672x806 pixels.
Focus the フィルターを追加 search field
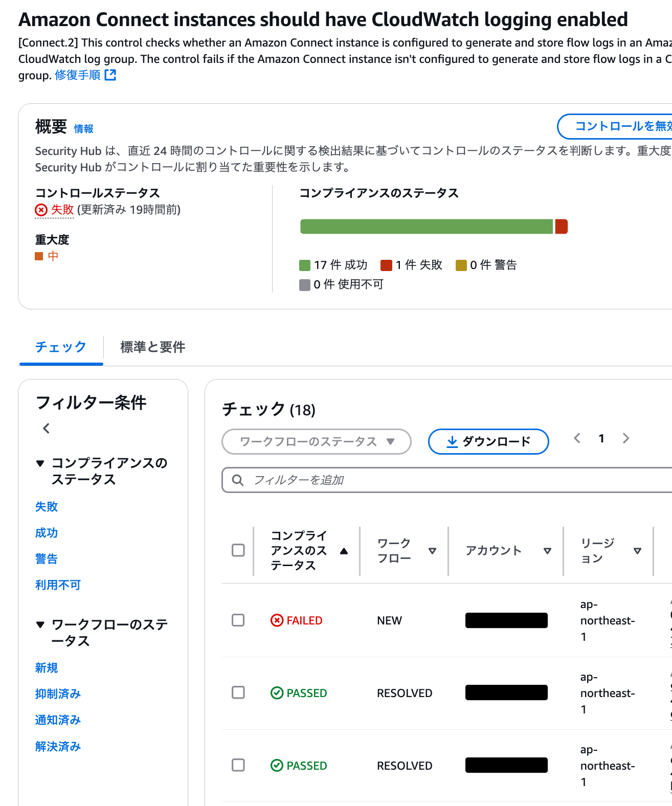[447, 480]
